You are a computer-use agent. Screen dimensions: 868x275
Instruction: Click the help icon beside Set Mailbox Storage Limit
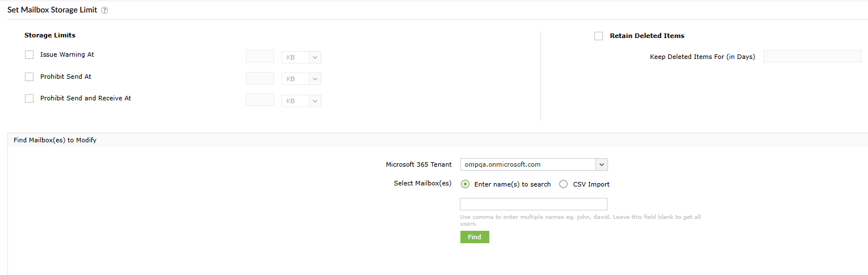(x=104, y=10)
